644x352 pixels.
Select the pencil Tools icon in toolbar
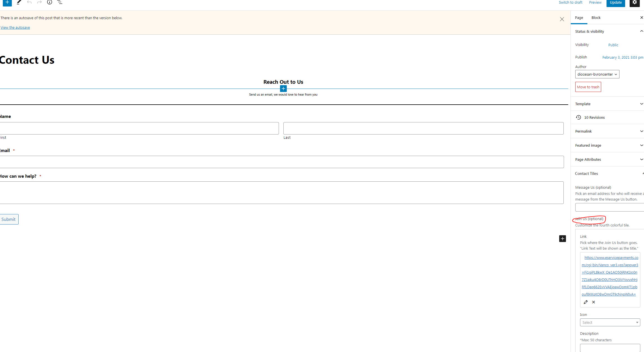point(19,2)
